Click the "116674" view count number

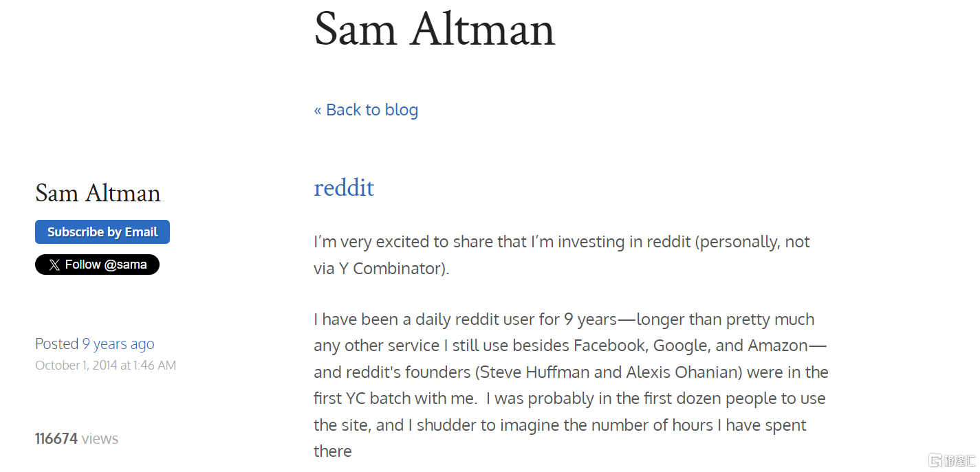56,439
